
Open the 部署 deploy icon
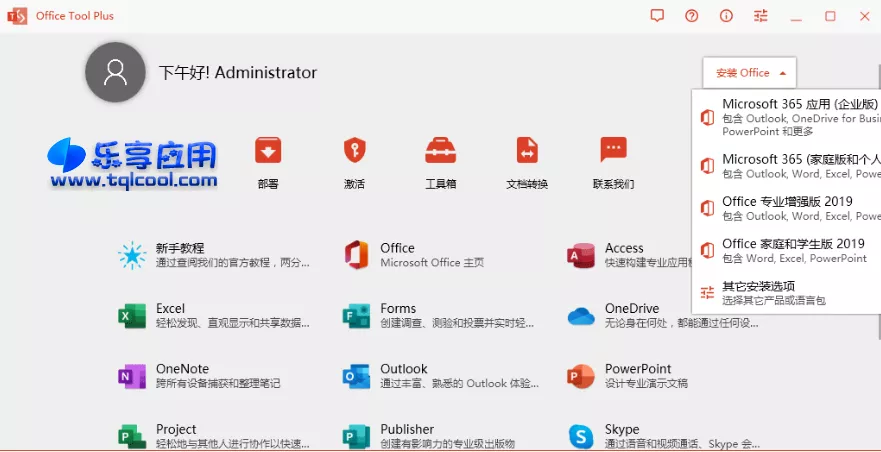tap(268, 150)
